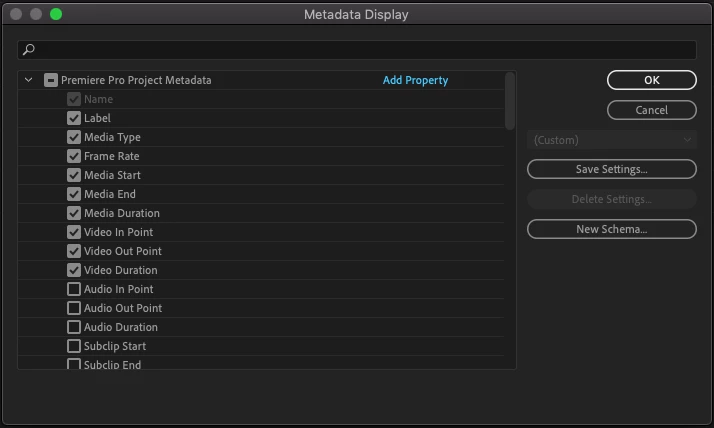Enable the Subclip Start checkbox
714x428 pixels.
tap(74, 346)
